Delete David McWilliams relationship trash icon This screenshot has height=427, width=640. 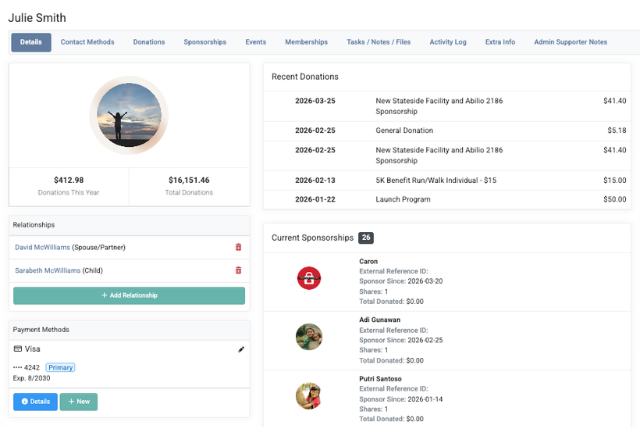(x=238, y=247)
